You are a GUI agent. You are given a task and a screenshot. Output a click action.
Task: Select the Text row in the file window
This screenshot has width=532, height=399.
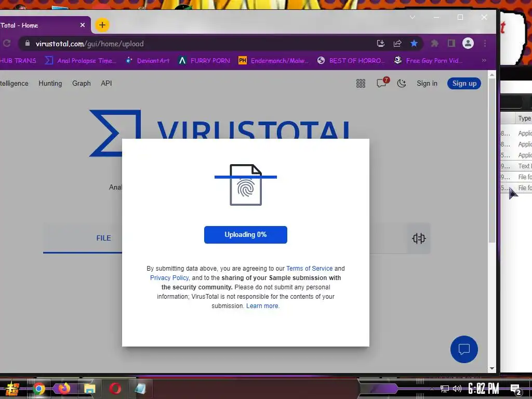[516, 166]
